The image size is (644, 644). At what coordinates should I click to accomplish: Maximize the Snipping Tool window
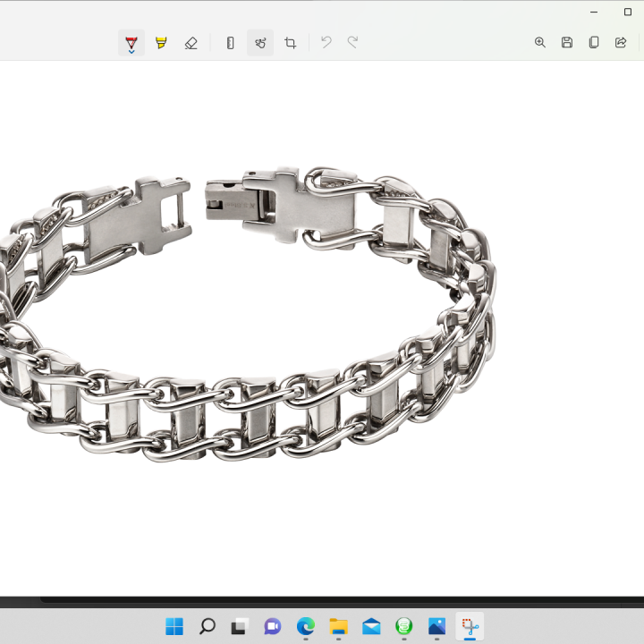click(x=628, y=12)
